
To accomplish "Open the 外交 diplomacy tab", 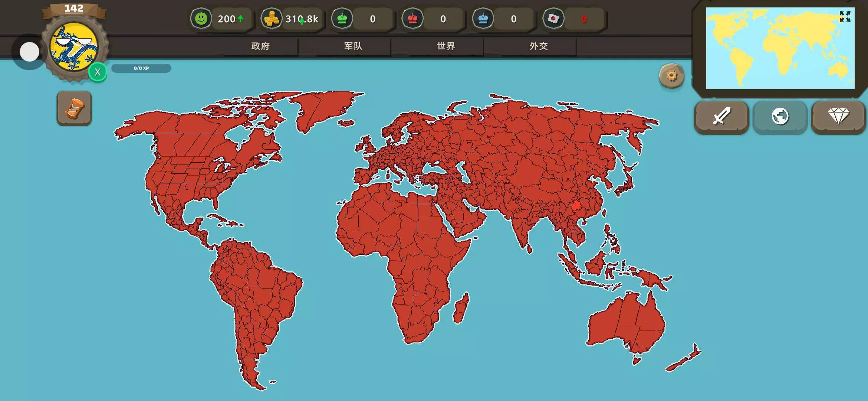I will 539,46.
